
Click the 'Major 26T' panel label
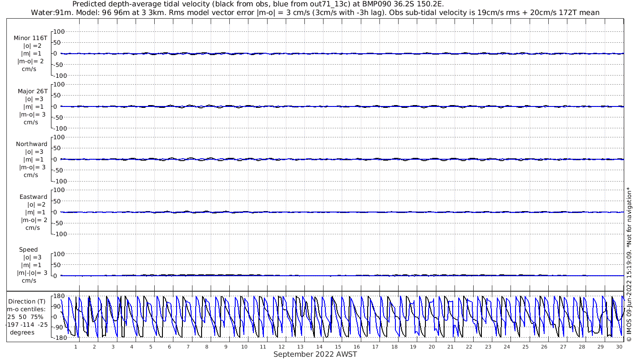(x=32, y=91)
